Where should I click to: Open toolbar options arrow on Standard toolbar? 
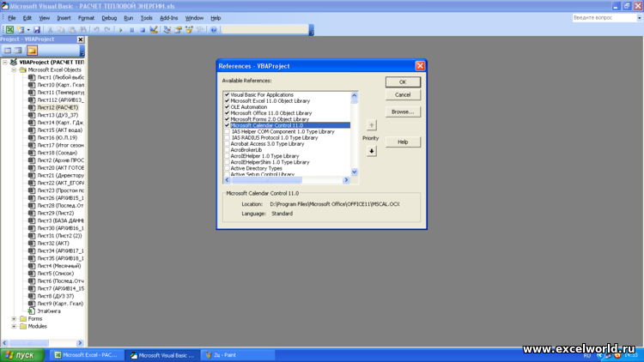click(x=311, y=31)
